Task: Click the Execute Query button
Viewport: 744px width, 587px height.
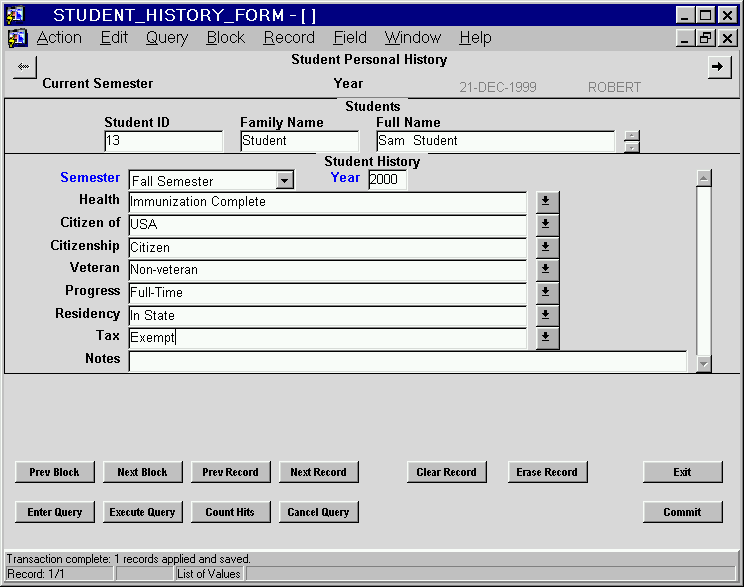Action: (x=143, y=512)
